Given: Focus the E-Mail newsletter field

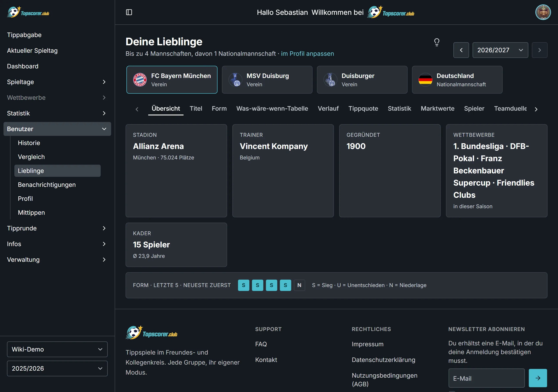Looking at the screenshot, I should click(487, 378).
